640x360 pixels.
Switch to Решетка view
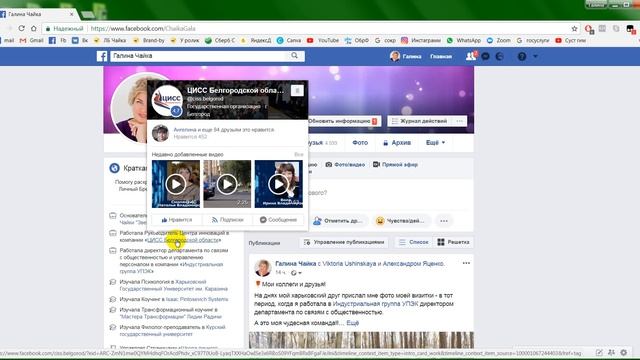[x=453, y=242]
